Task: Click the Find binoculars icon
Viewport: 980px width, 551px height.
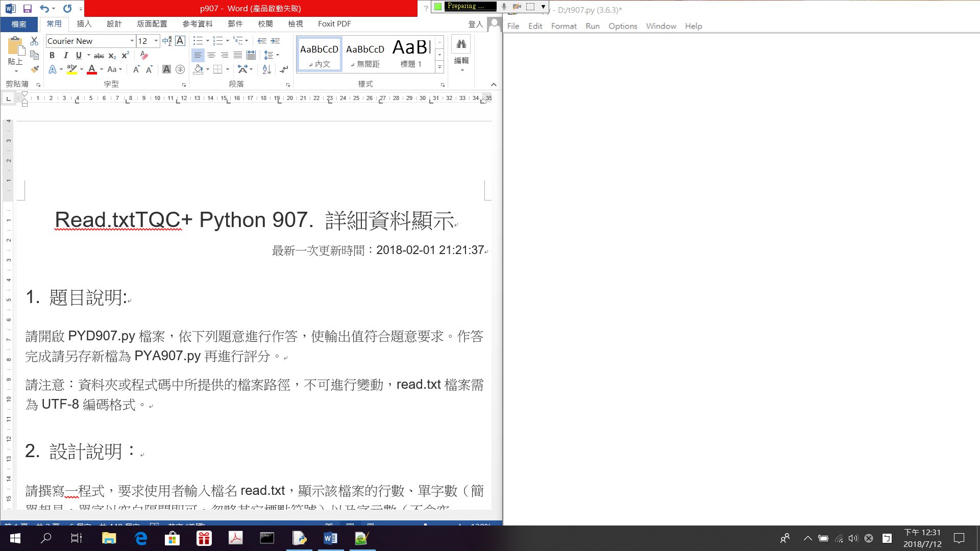Action: tap(461, 44)
